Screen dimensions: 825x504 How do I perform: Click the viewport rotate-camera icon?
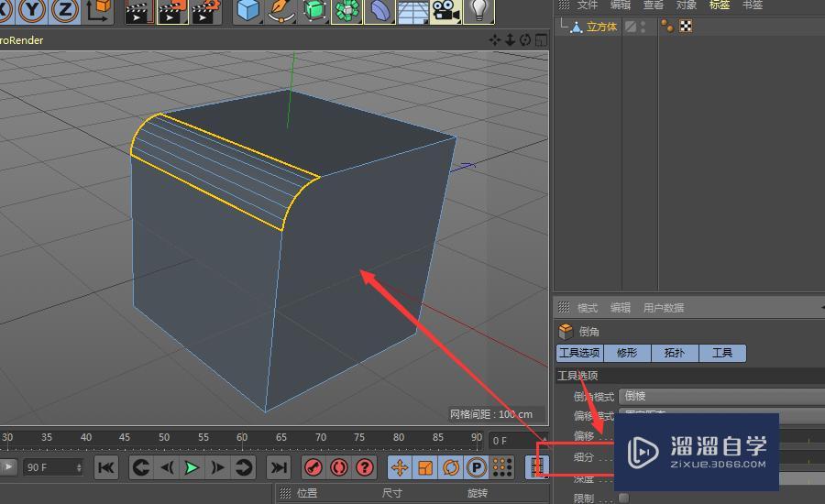(525, 40)
